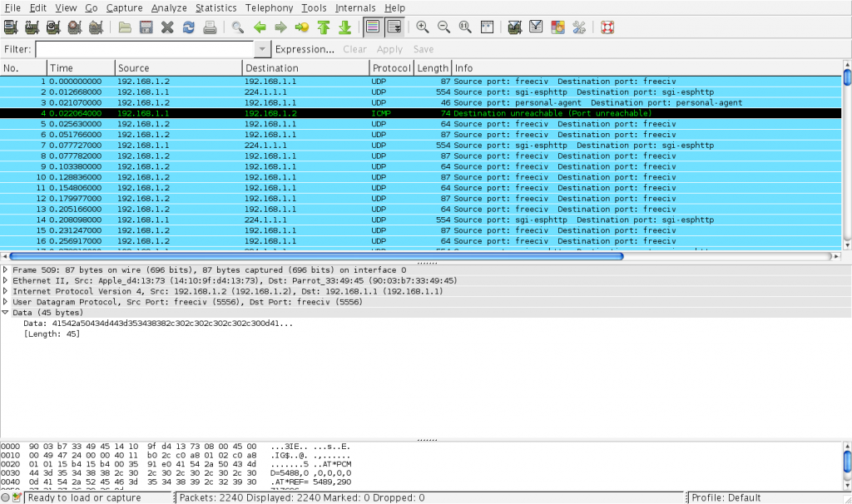Screen dimensions: 852x504
Task: Select the [Length: 45] line
Action: [x=52, y=334]
